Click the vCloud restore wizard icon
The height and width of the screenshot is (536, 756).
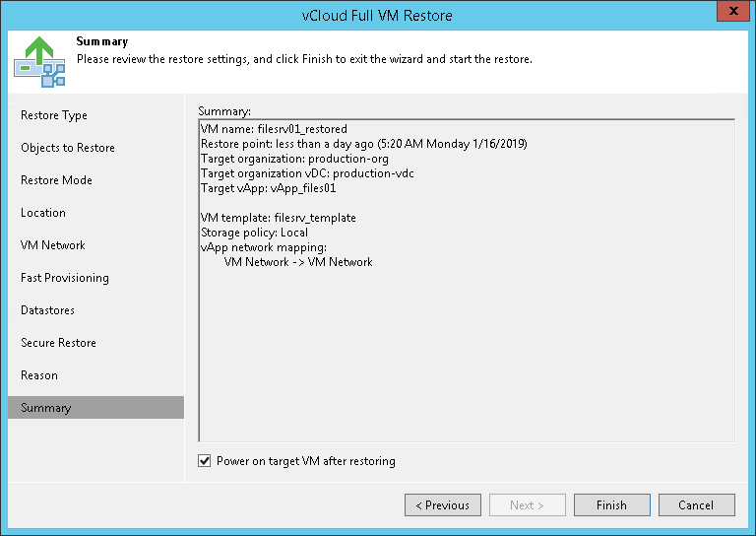[x=39, y=61]
